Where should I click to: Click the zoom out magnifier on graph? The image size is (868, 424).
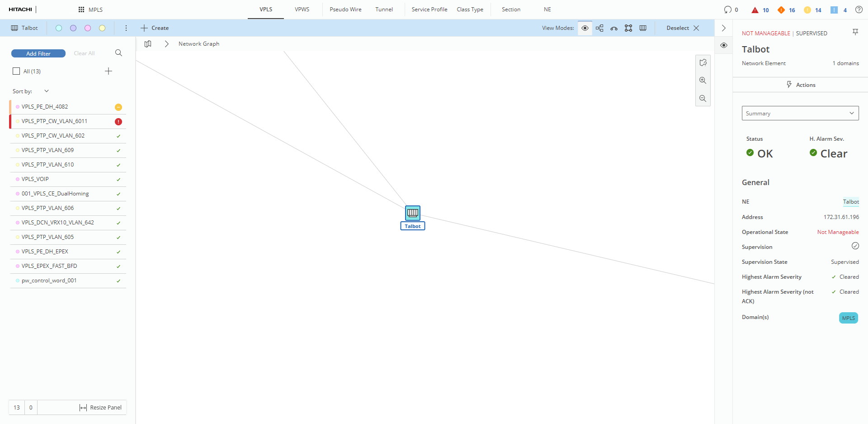pos(703,99)
